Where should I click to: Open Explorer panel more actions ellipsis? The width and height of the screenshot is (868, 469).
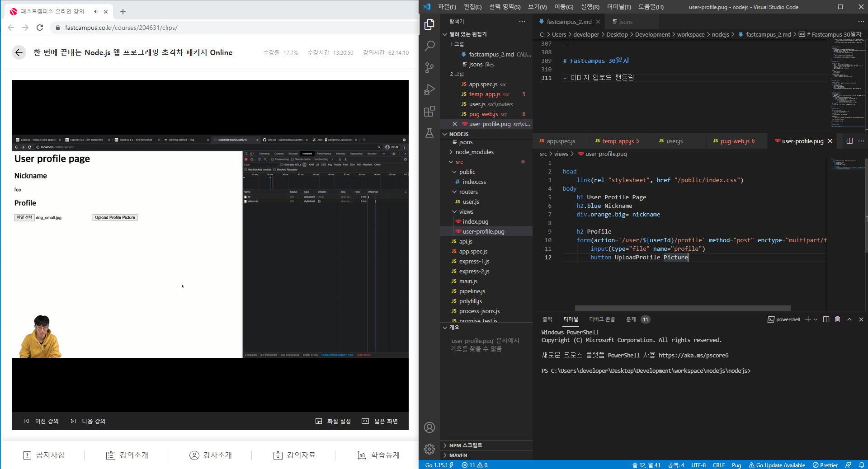[522, 22]
